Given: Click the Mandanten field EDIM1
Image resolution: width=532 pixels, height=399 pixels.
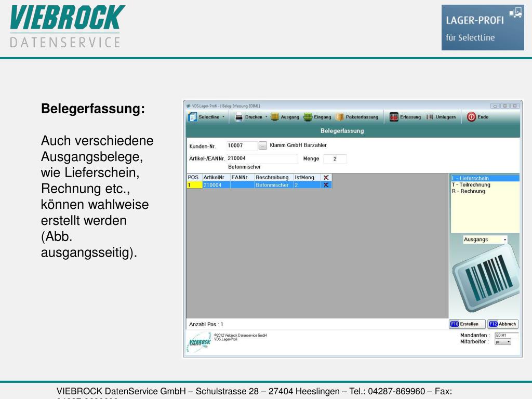Looking at the screenshot, I should pyautogui.click(x=507, y=335).
